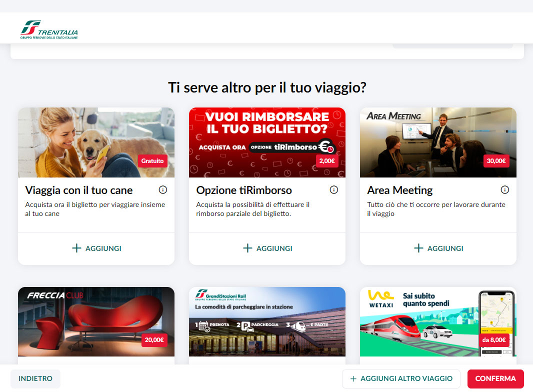The width and height of the screenshot is (533, 392).
Task: Click the da 8,00€ WeTaxi badge
Action: pyautogui.click(x=494, y=340)
